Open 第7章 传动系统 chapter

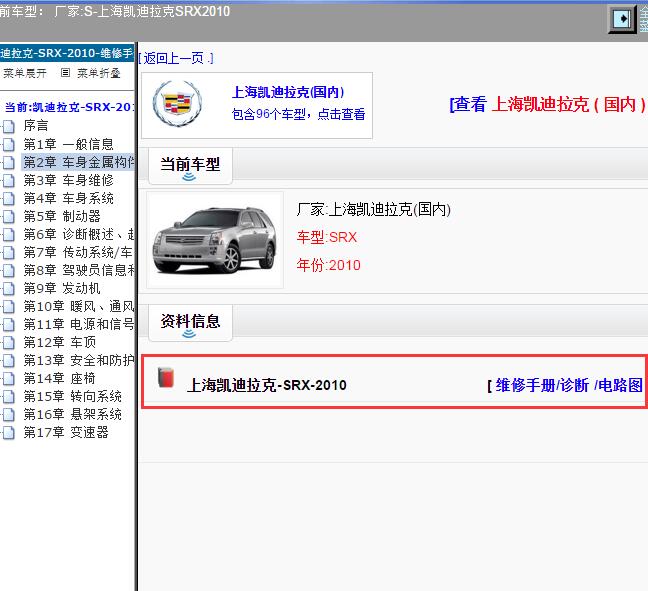click(x=79, y=252)
